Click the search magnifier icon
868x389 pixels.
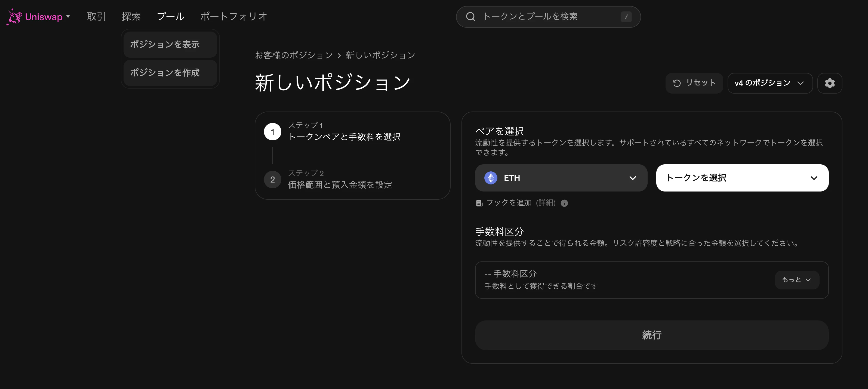[x=471, y=16]
